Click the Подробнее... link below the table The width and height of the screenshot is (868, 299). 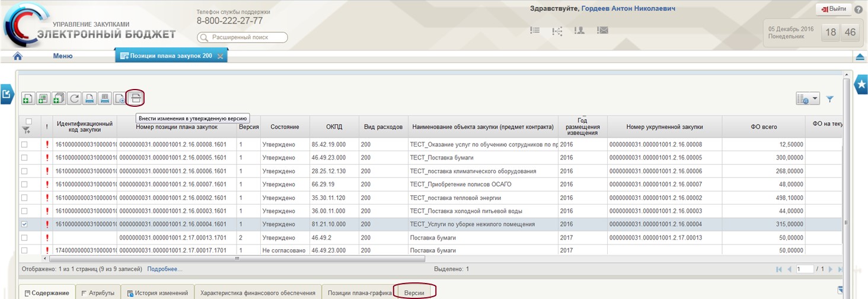click(x=165, y=269)
